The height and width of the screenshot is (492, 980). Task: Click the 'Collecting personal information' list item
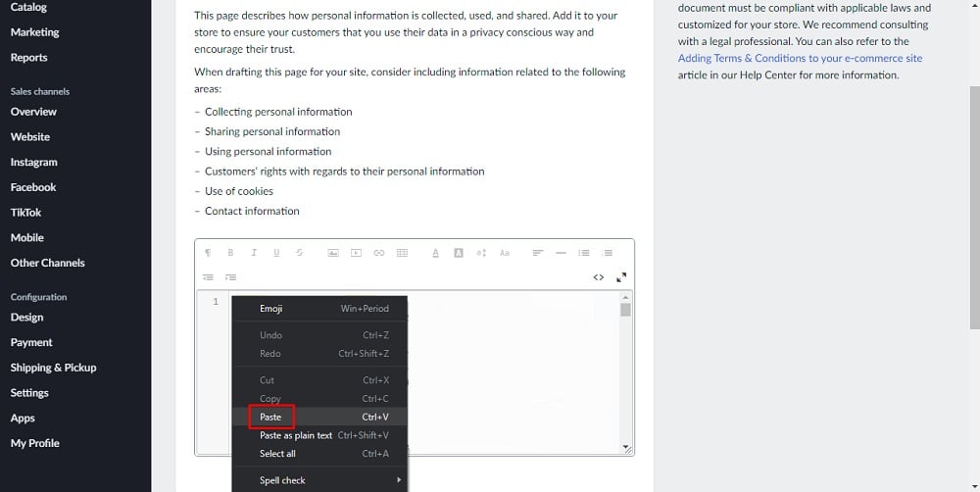pos(278,112)
